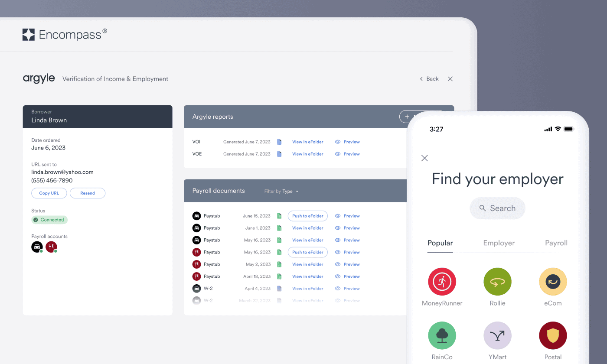607x364 pixels.
Task: Click the fork-and-knife payroll account icon under Payroll accounts
Action: coord(51,247)
